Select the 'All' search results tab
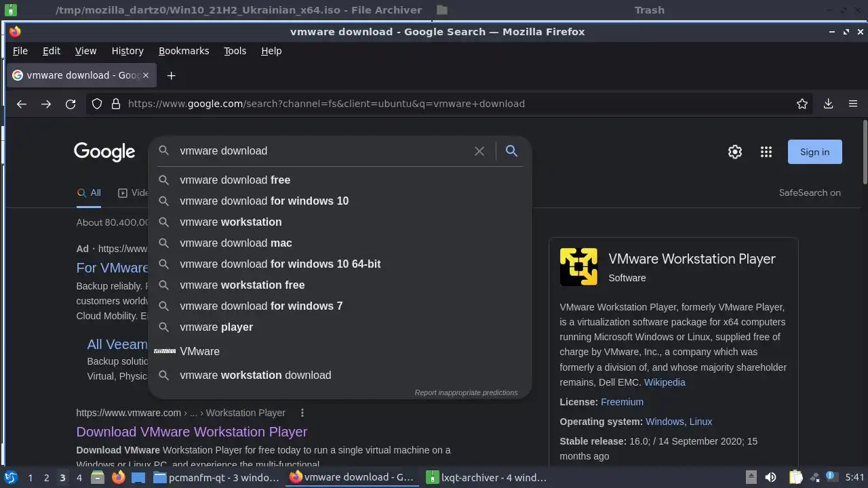The height and width of the screenshot is (488, 868). pos(89,192)
